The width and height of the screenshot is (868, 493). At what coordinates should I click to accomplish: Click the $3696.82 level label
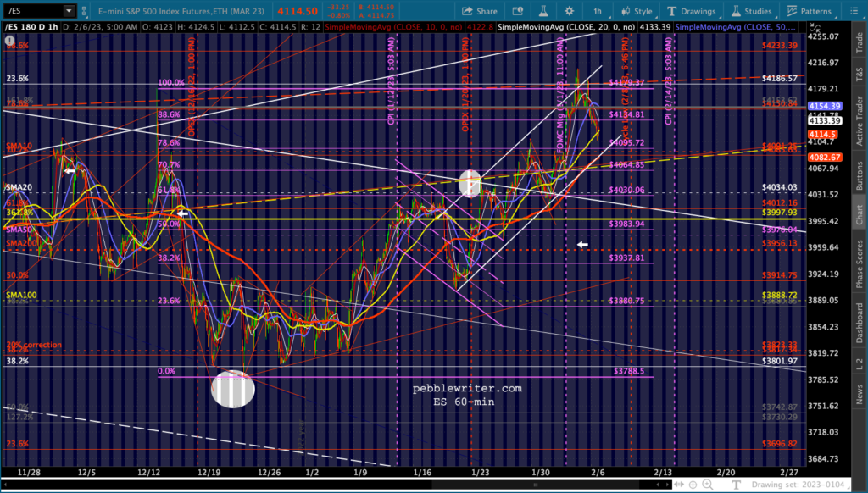780,444
